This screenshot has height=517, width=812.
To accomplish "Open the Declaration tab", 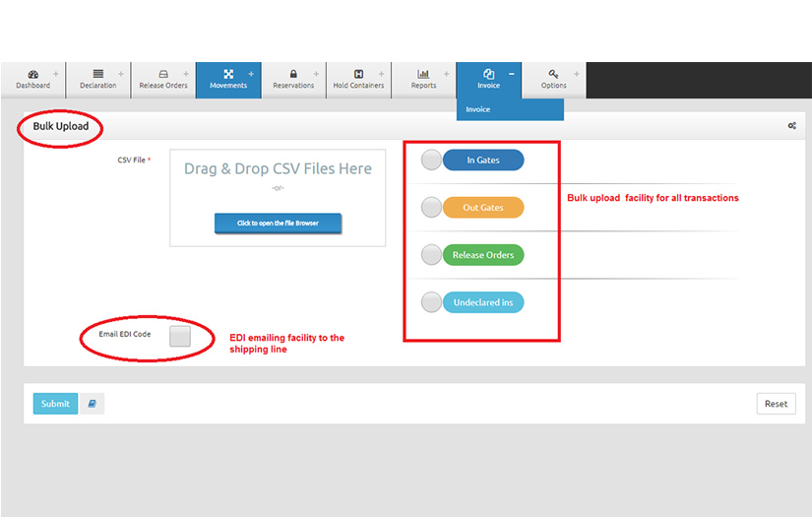I will [x=97, y=80].
